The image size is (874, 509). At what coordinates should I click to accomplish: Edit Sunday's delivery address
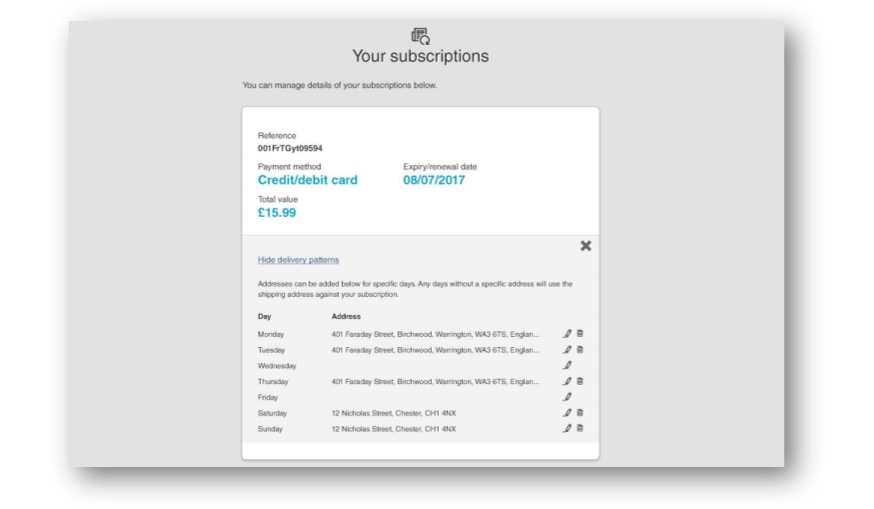click(567, 428)
